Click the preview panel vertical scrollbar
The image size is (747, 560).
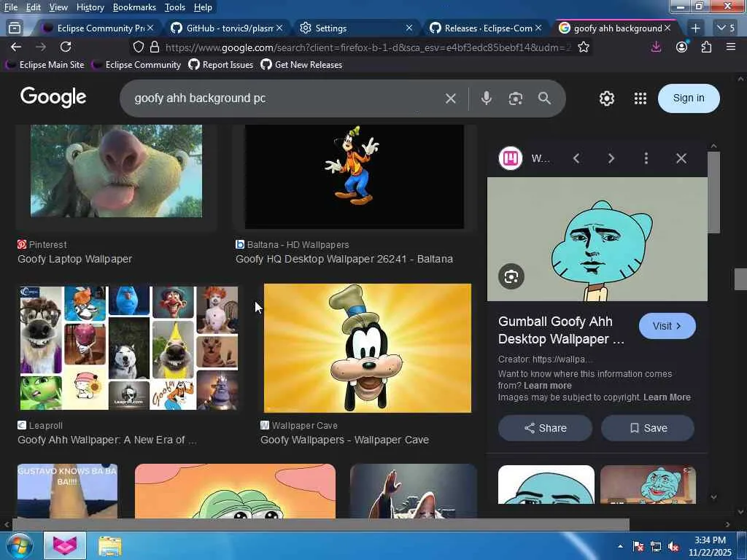click(713, 192)
